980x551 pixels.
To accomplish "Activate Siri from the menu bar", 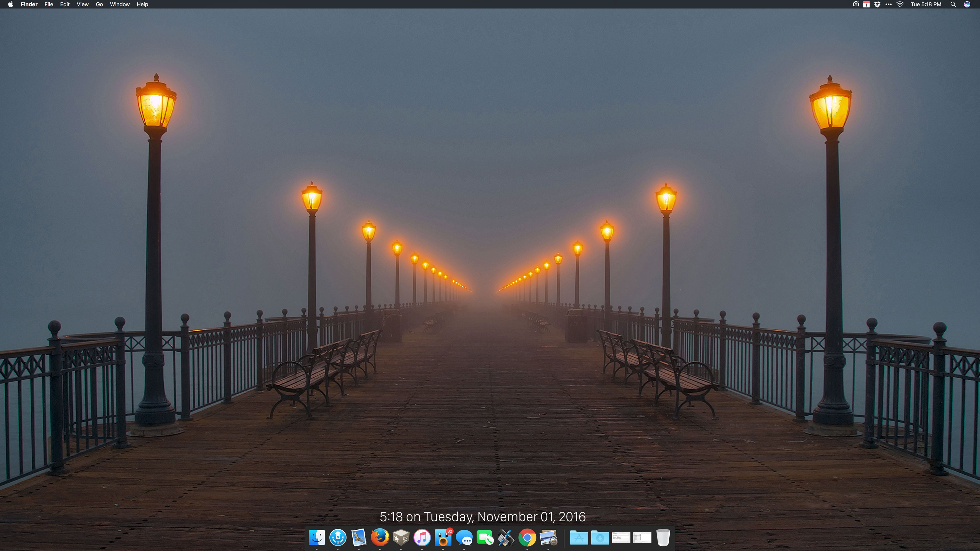I will [x=967, y=5].
